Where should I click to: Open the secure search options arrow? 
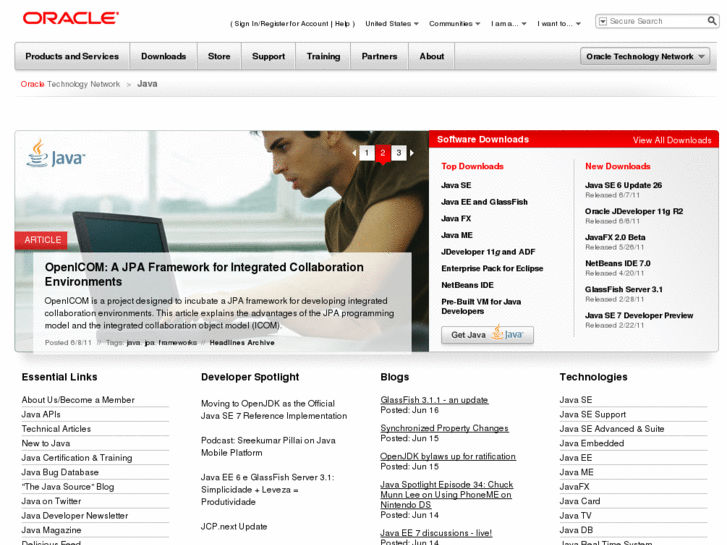(602, 21)
